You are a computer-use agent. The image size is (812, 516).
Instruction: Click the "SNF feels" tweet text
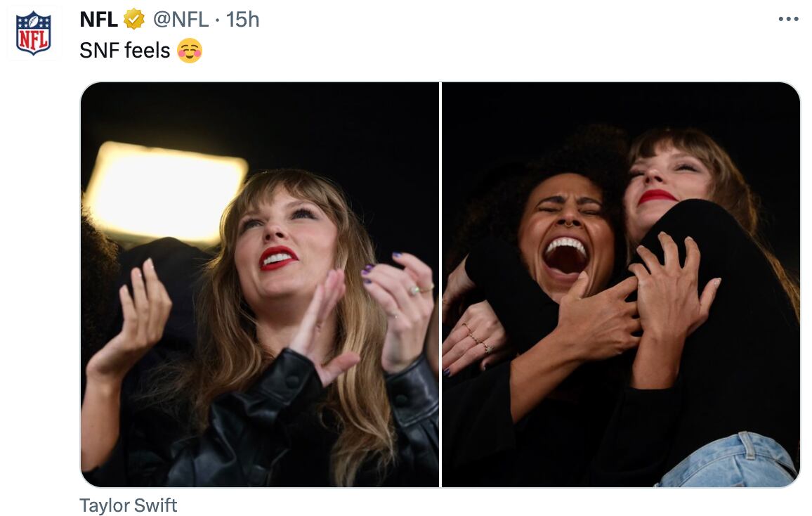point(125,51)
